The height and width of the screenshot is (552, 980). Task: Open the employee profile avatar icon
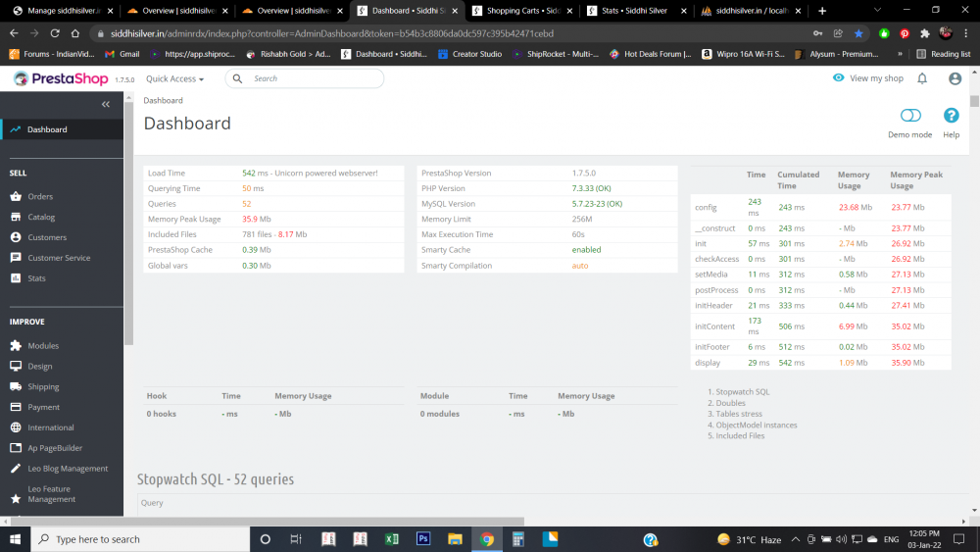(955, 78)
